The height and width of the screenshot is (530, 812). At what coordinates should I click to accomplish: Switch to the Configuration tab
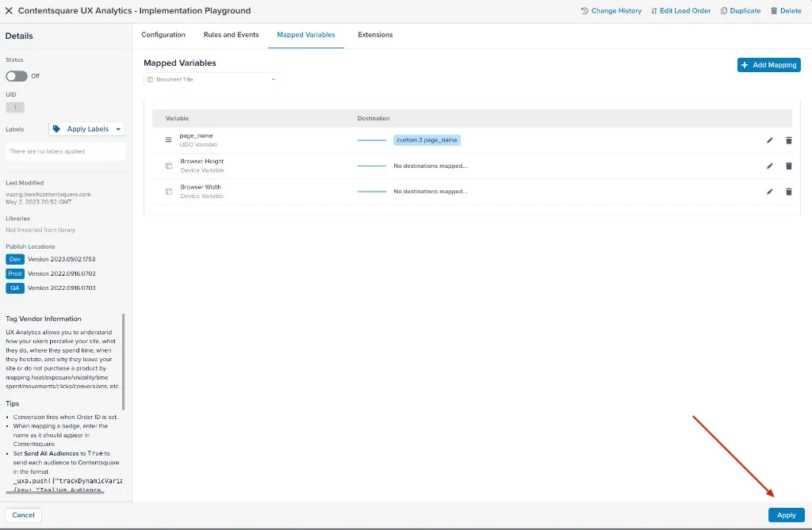(x=163, y=35)
